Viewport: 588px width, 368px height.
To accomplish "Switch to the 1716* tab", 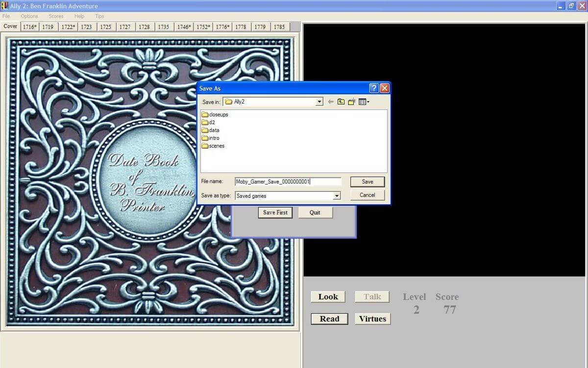I will [x=30, y=27].
